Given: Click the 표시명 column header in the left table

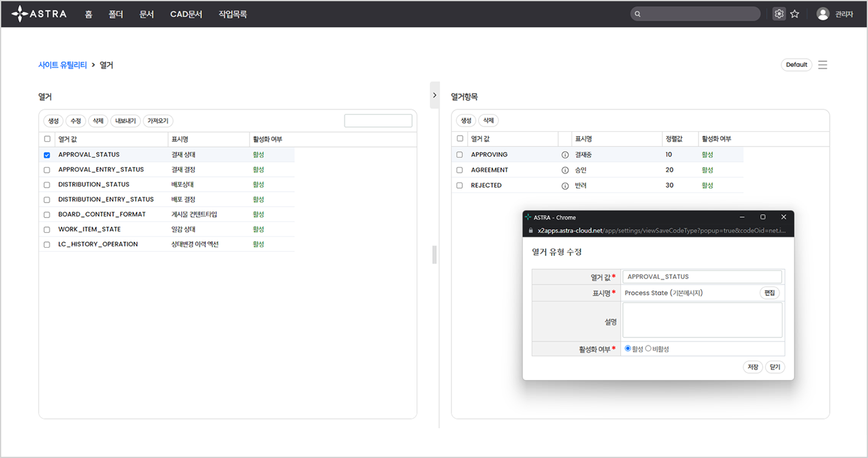Looking at the screenshot, I should coord(209,139).
